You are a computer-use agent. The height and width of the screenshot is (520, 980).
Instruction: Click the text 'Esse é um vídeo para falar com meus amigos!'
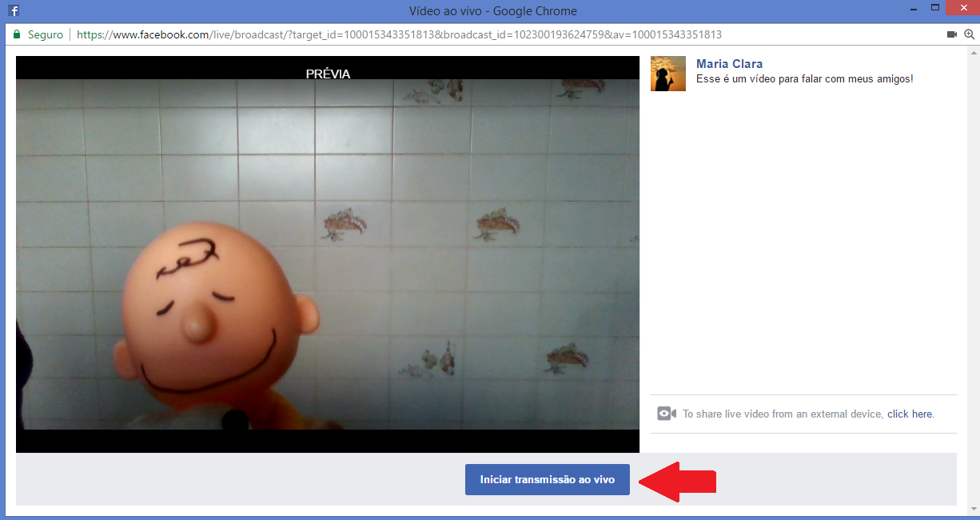[x=804, y=79]
